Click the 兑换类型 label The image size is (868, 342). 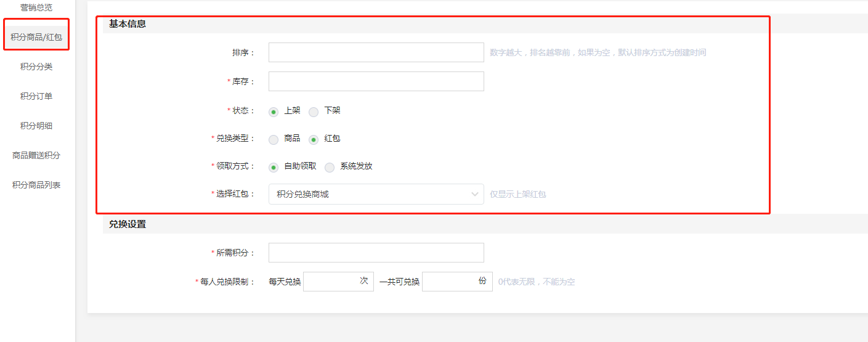233,139
